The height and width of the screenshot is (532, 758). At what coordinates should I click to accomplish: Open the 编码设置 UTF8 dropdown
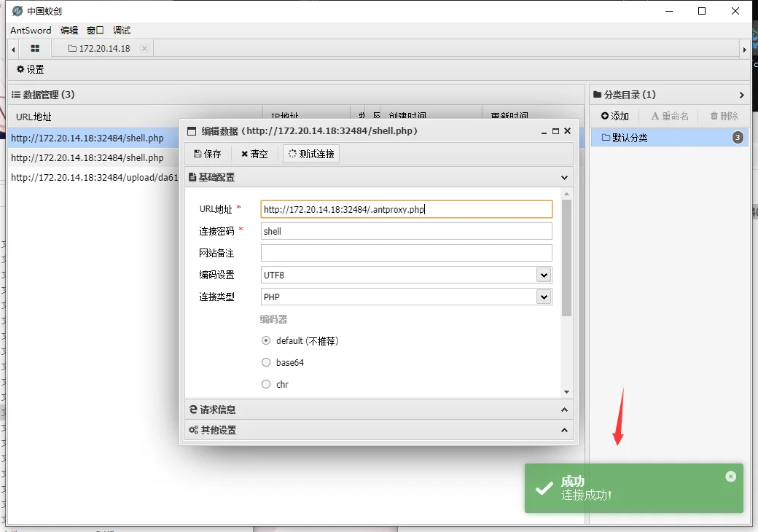coord(543,275)
